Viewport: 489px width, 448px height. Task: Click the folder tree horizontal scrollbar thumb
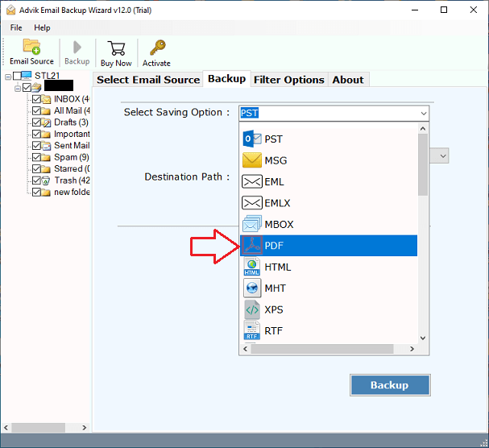point(38,428)
